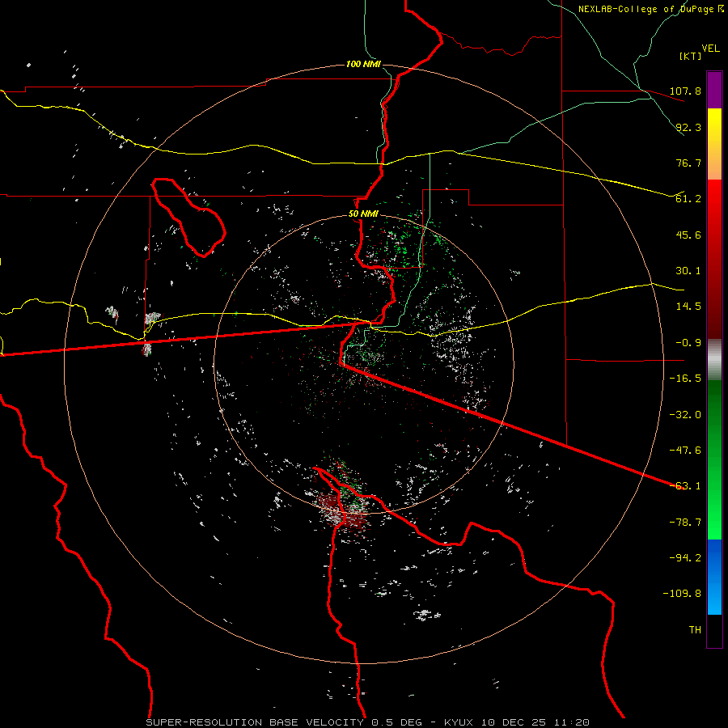728x728 pixels.
Task: Click the -32.0 legend value
Action: pyautogui.click(x=685, y=415)
